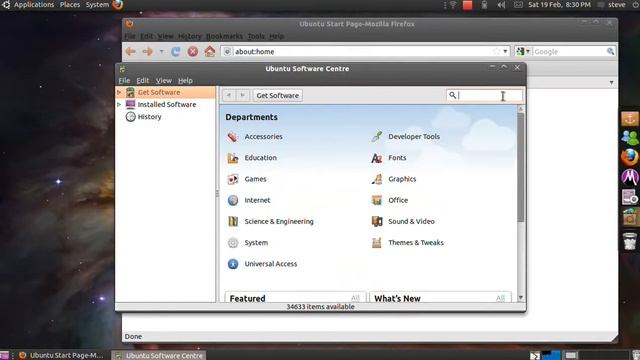Open the Universal Access department icon
Image resolution: width=640 pixels, height=360 pixels.
click(233, 264)
